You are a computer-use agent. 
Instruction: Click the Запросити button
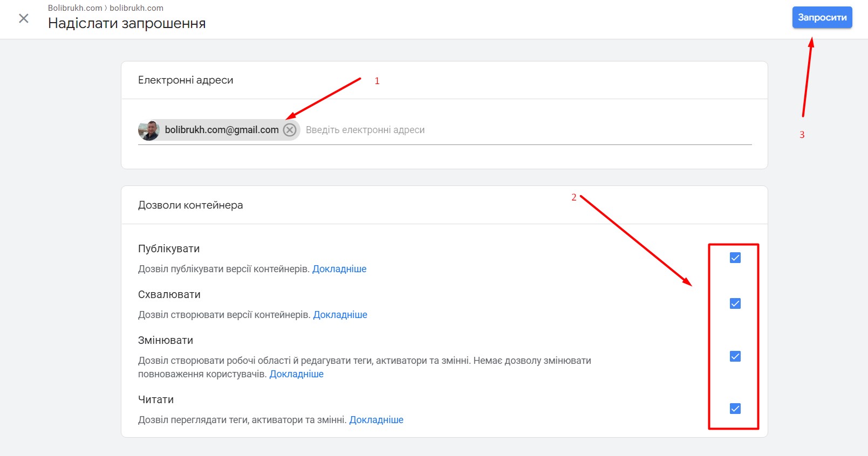pos(822,17)
